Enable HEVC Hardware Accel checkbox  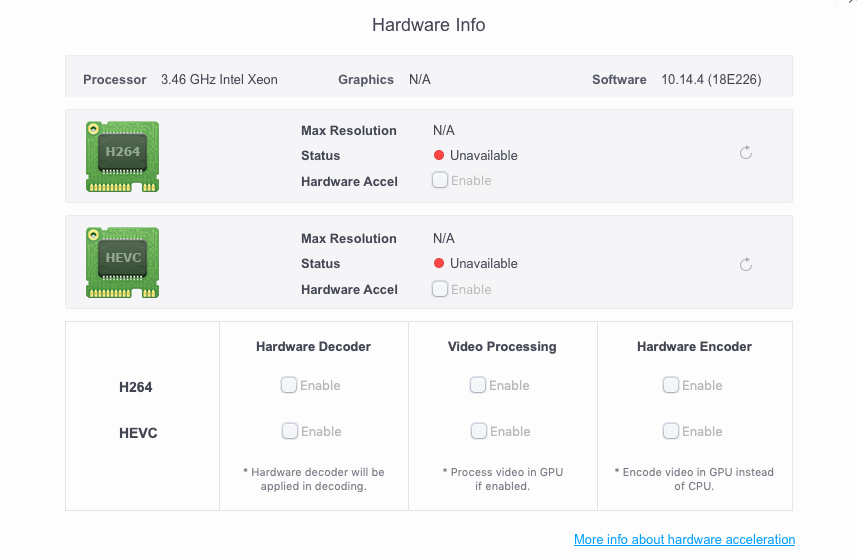(440, 289)
